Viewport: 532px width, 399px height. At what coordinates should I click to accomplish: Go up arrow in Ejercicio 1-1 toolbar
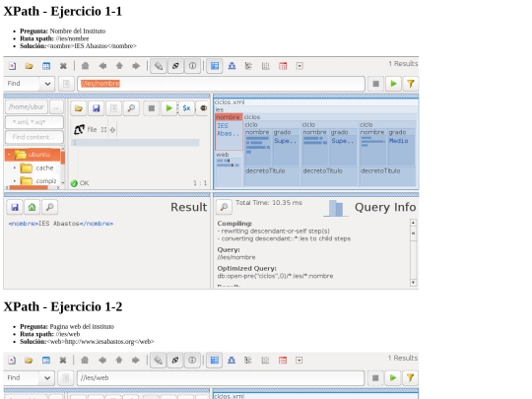coord(119,66)
